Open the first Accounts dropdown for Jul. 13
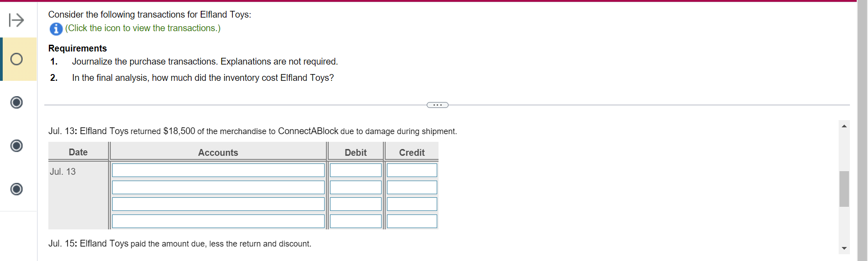The width and height of the screenshot is (868, 261). click(218, 170)
